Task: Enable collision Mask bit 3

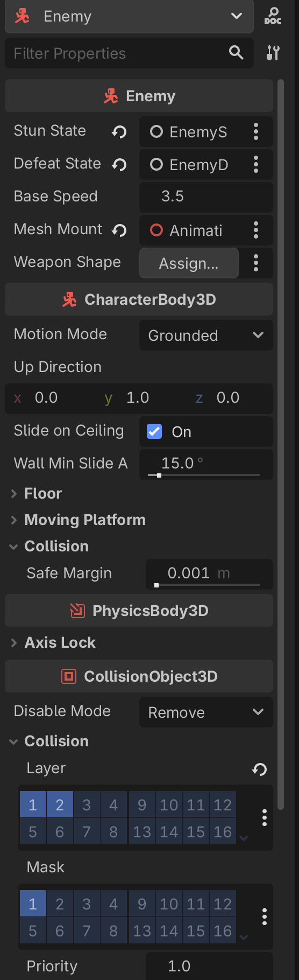Action: (x=87, y=904)
